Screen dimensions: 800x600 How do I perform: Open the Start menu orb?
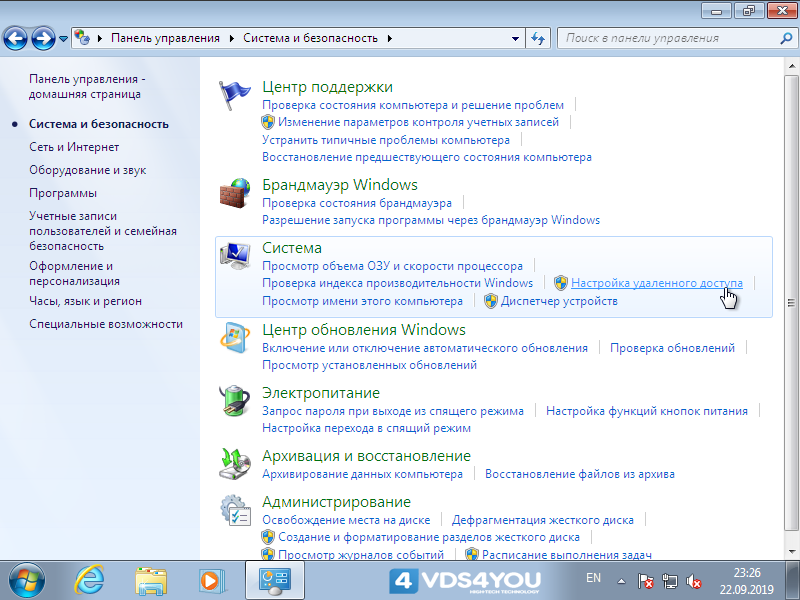coord(27,580)
